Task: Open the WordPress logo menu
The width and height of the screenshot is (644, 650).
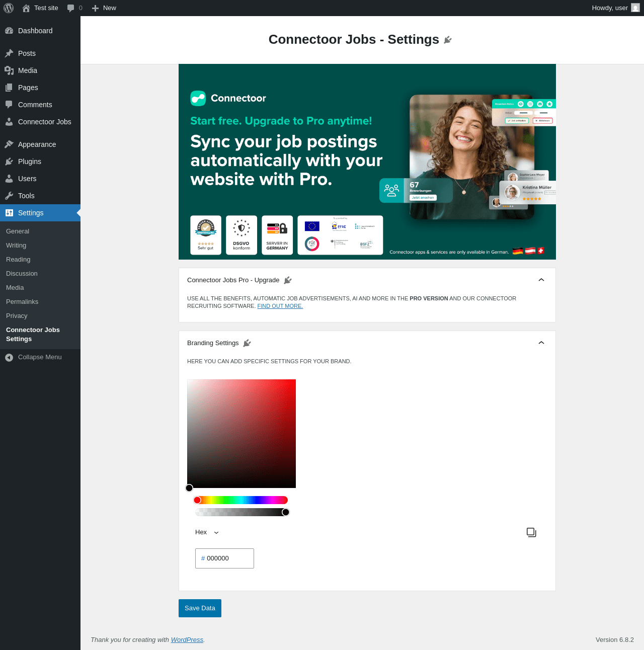Action: point(9,8)
